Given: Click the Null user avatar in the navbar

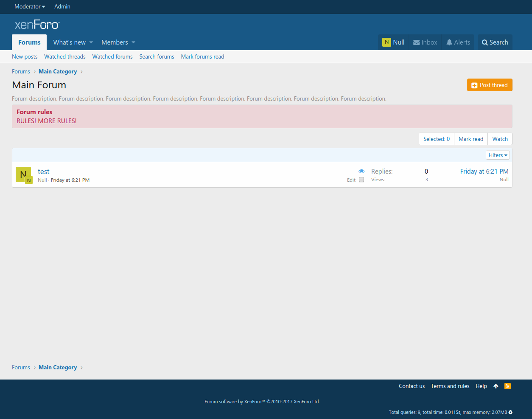Looking at the screenshot, I should [386, 42].
